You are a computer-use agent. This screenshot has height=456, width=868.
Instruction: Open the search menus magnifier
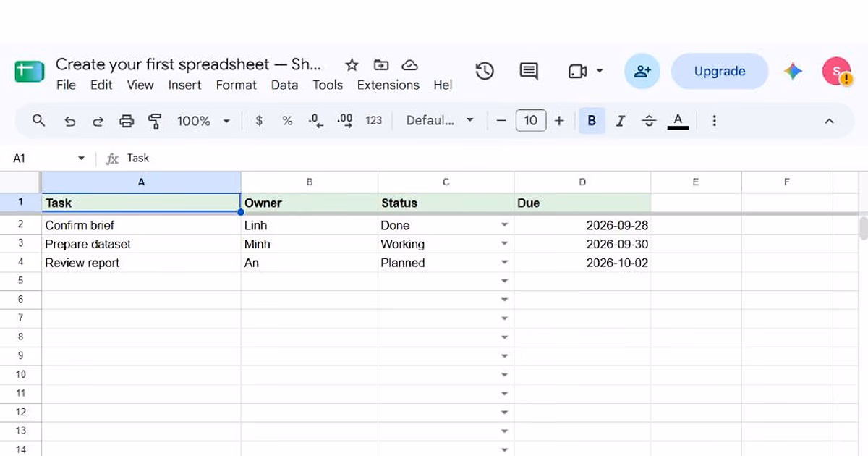(39, 121)
